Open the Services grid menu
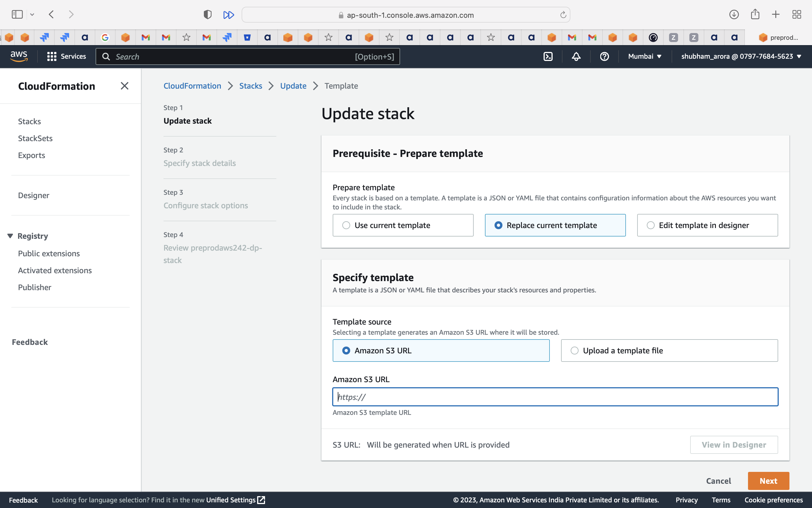Viewport: 812px width, 508px height. (x=67, y=56)
